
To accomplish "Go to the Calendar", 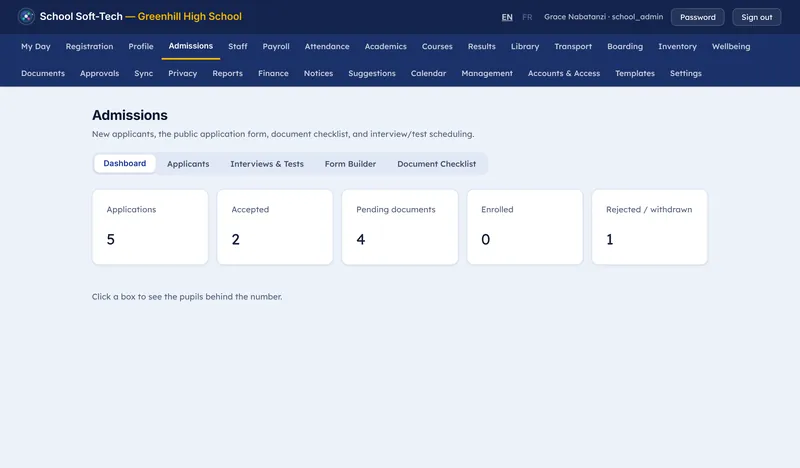I will (429, 73).
